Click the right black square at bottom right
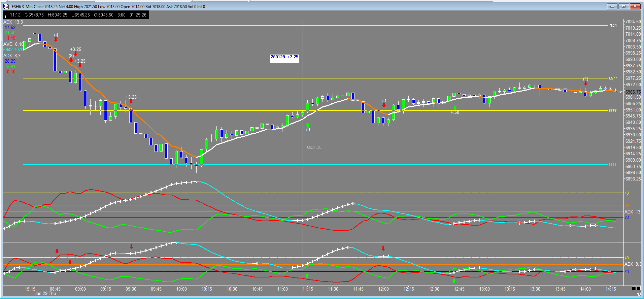This screenshot has width=644, height=299. pyautogui.click(x=638, y=288)
